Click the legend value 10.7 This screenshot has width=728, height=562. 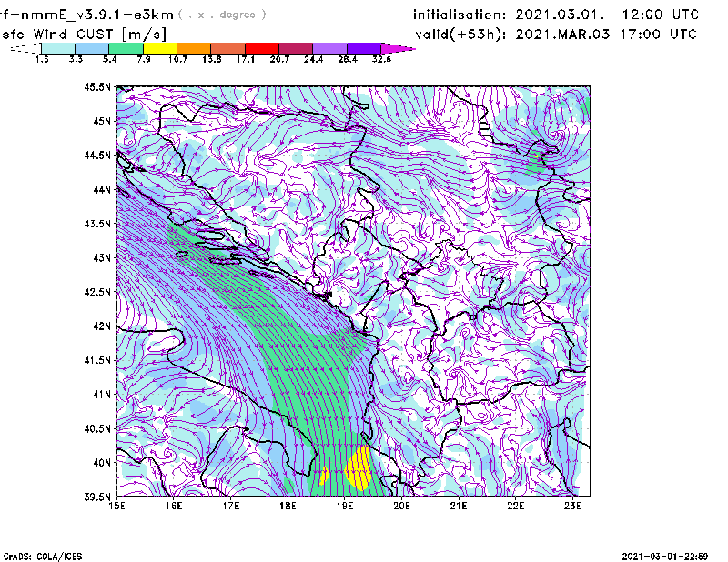click(x=177, y=59)
